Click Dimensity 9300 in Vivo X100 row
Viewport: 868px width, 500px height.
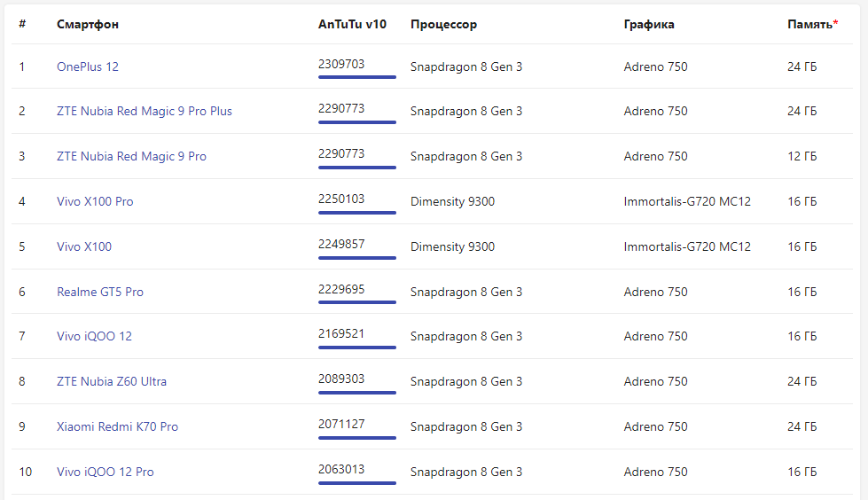click(x=452, y=247)
